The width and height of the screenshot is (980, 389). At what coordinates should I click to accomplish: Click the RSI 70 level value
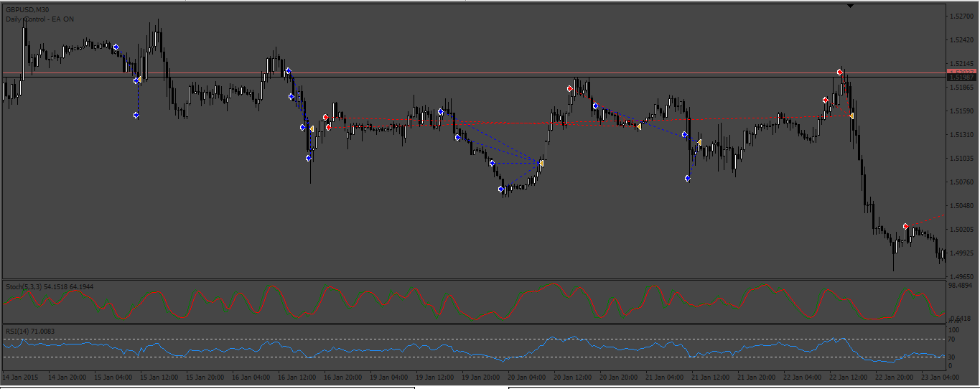952,339
